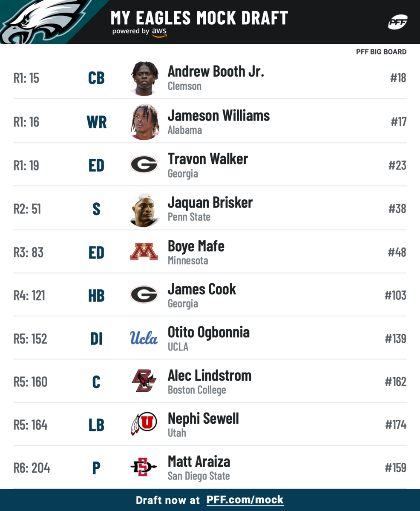Viewport: 420px width, 511px height.
Task: Select the Minnesota Gophers logo
Action: [144, 252]
